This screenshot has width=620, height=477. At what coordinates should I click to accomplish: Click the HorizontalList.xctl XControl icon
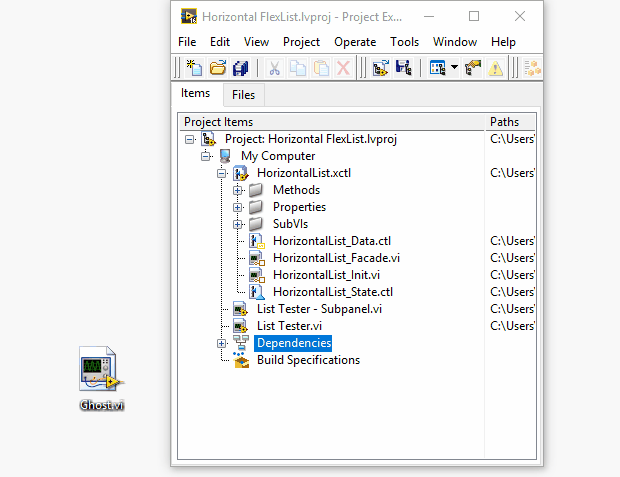[x=241, y=173]
